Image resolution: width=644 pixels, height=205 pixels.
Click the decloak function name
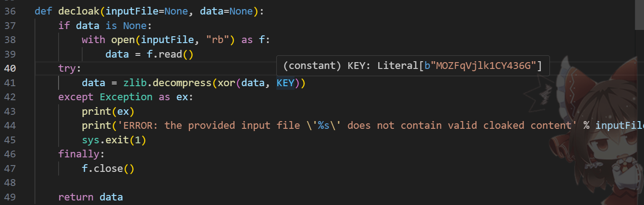point(75,11)
